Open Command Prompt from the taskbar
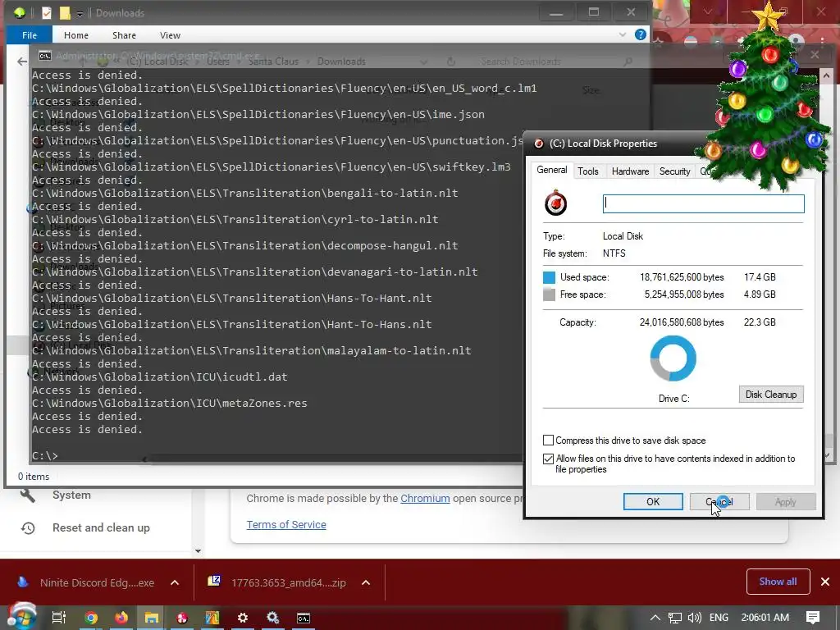The width and height of the screenshot is (840, 630). pyautogui.click(x=304, y=618)
